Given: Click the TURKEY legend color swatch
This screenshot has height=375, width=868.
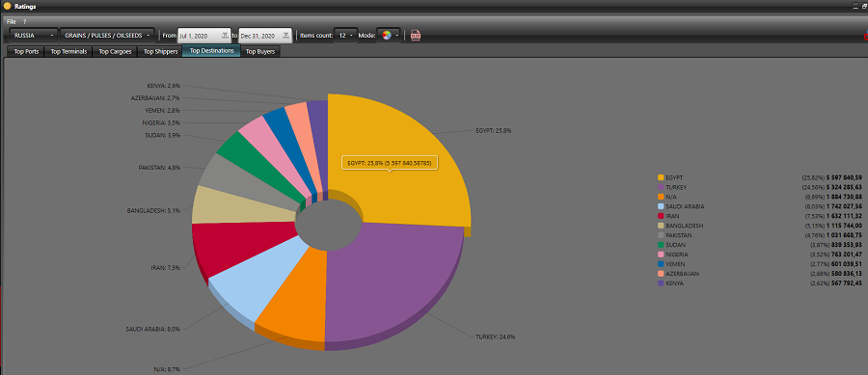Looking at the screenshot, I should (x=661, y=187).
